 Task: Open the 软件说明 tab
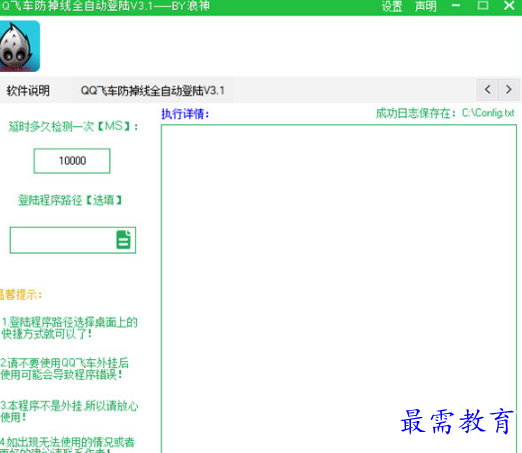click(x=28, y=91)
